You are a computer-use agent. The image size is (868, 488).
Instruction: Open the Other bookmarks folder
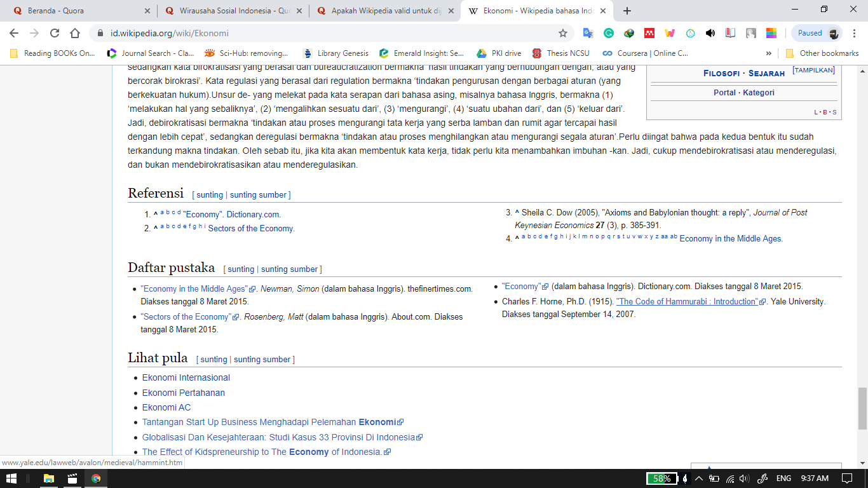coord(822,53)
